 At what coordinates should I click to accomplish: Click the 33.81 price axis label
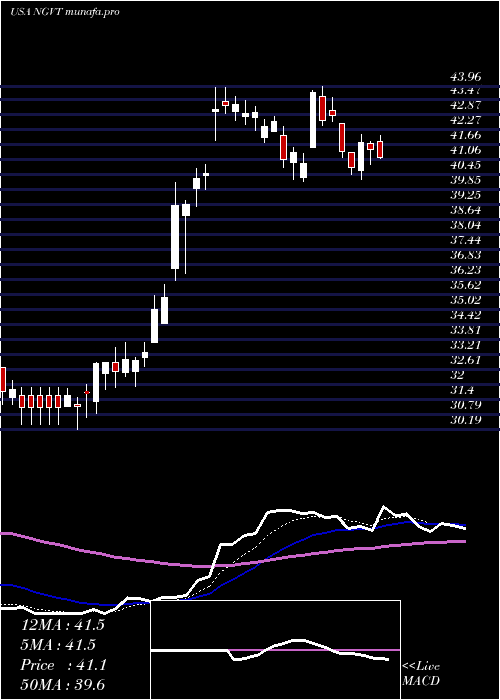465,330
